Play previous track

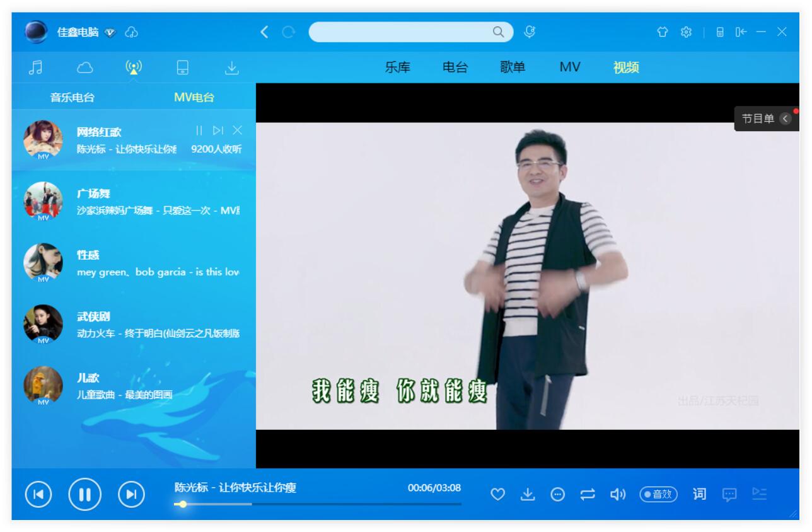pos(38,495)
